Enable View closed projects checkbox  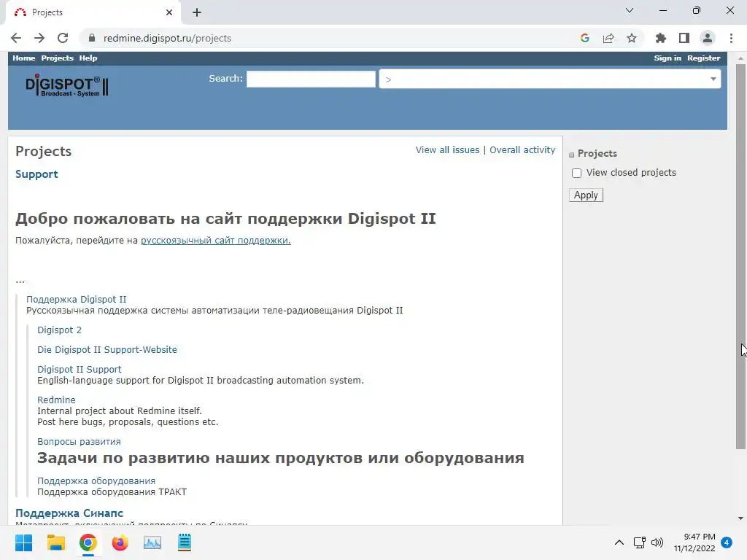pos(576,173)
